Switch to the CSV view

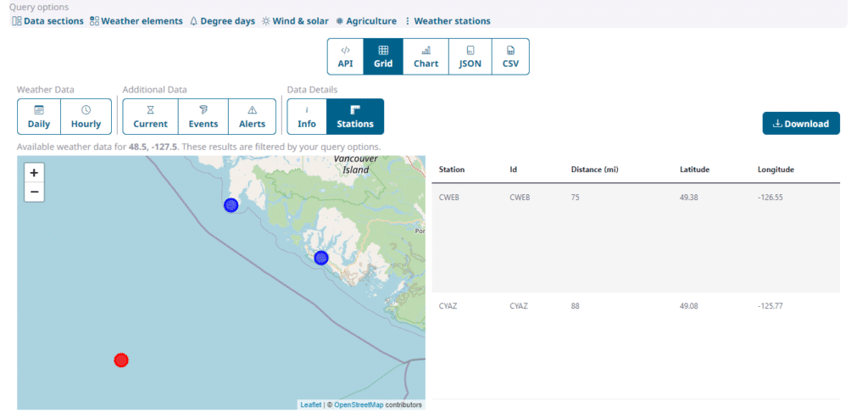(510, 57)
